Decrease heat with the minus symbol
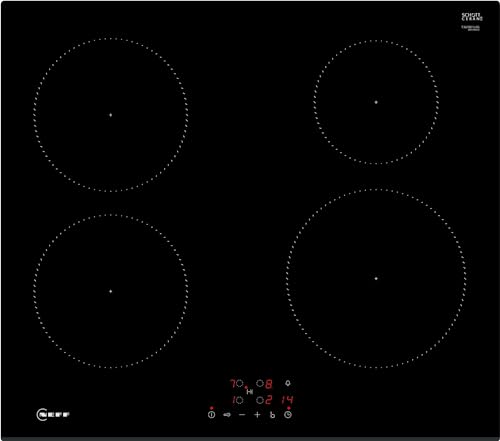This screenshot has width=500, height=441. point(242,415)
